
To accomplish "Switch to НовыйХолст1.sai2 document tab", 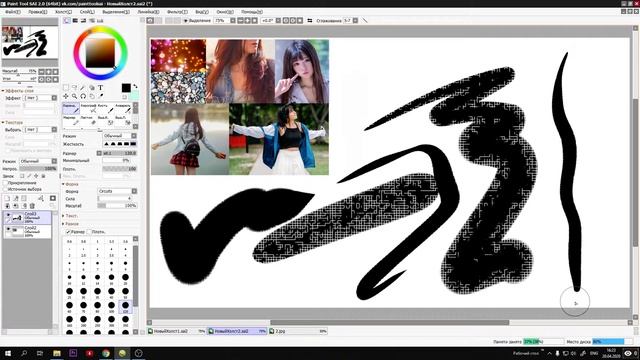I will point(176,331).
